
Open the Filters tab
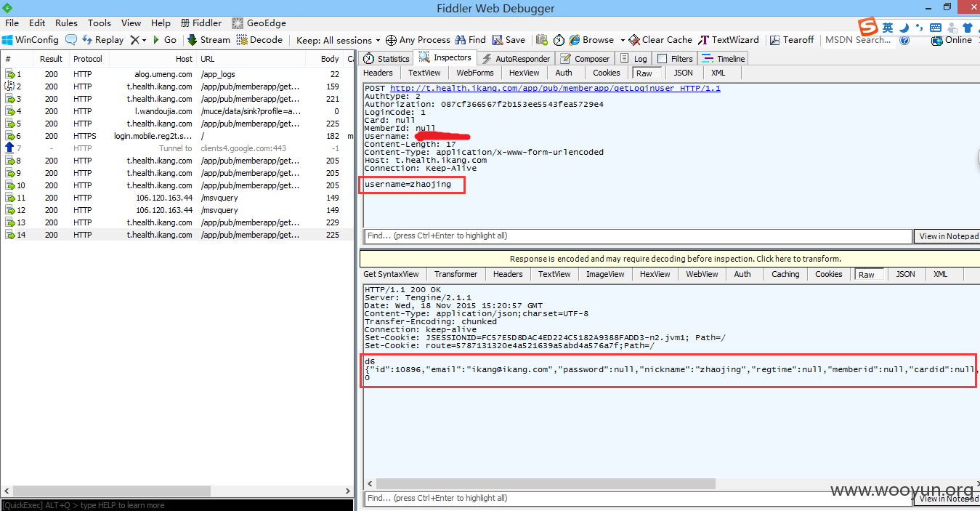point(675,59)
